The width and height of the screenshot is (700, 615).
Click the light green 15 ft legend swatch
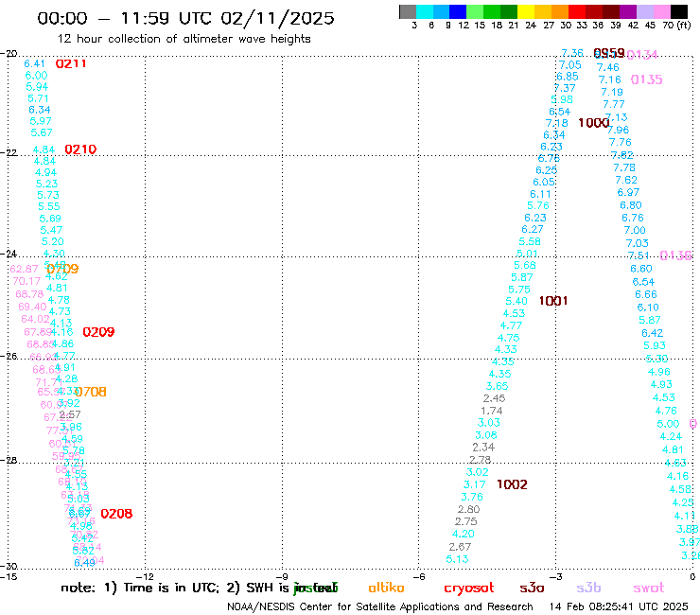[x=475, y=11]
